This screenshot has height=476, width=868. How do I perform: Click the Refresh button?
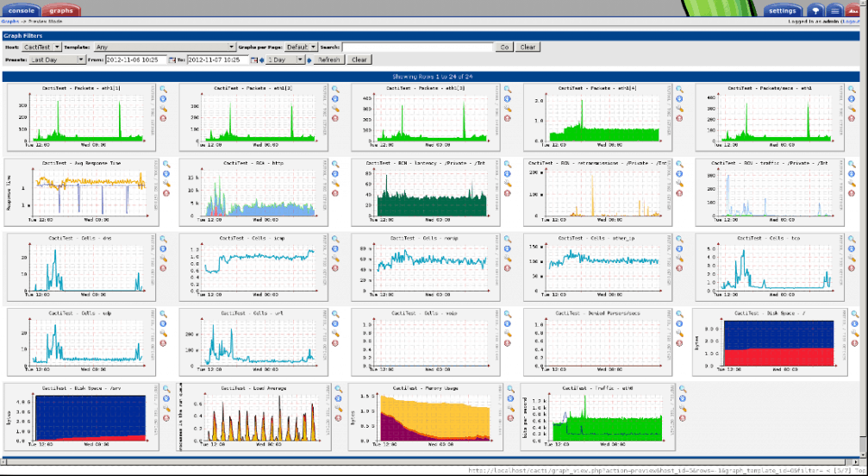(x=328, y=60)
